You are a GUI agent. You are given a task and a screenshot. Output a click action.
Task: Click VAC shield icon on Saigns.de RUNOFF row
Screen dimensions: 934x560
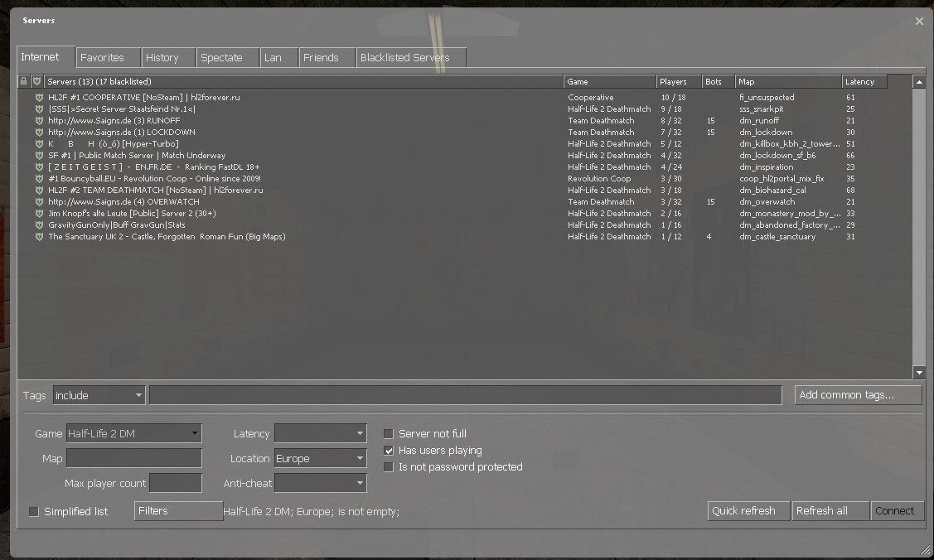[39, 121]
